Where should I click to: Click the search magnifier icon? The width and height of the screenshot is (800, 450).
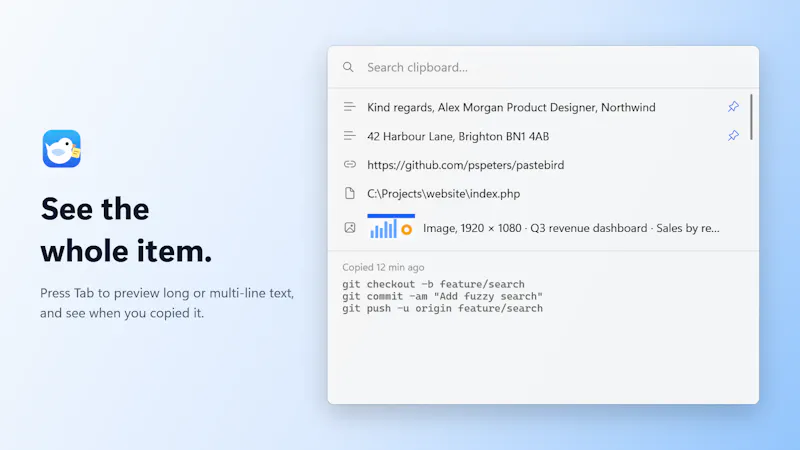(x=348, y=67)
